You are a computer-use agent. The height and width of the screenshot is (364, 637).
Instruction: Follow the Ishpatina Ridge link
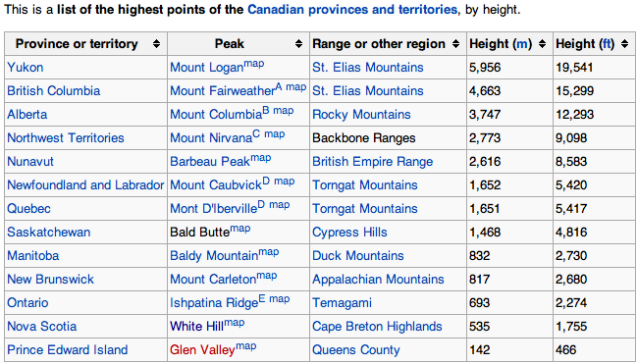(x=214, y=303)
